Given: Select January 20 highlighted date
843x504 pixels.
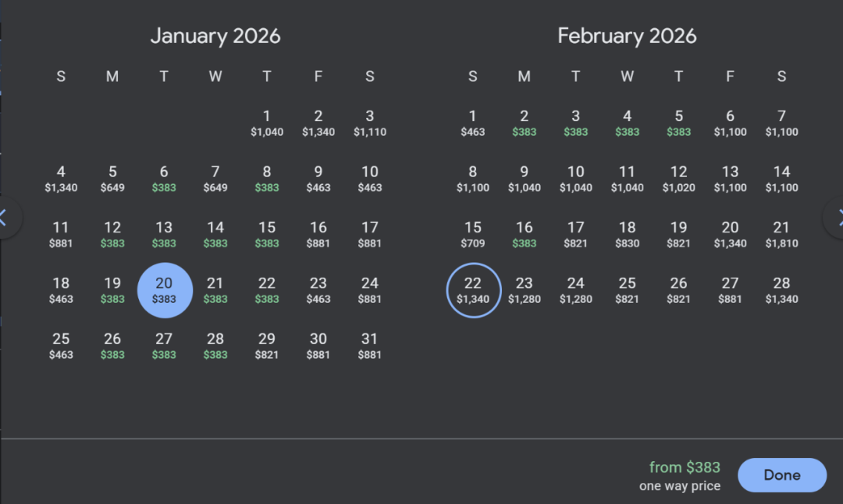Looking at the screenshot, I should (164, 290).
